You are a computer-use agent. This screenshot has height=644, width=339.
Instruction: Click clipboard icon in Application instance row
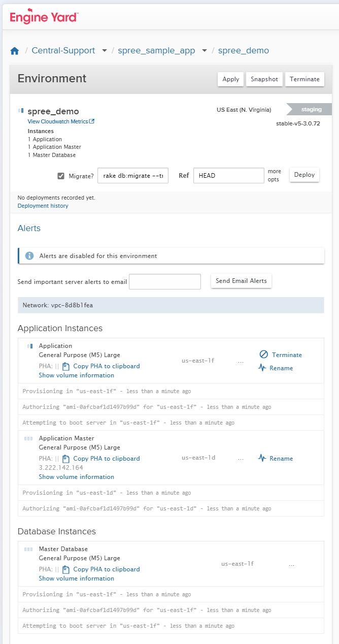pyautogui.click(x=66, y=366)
